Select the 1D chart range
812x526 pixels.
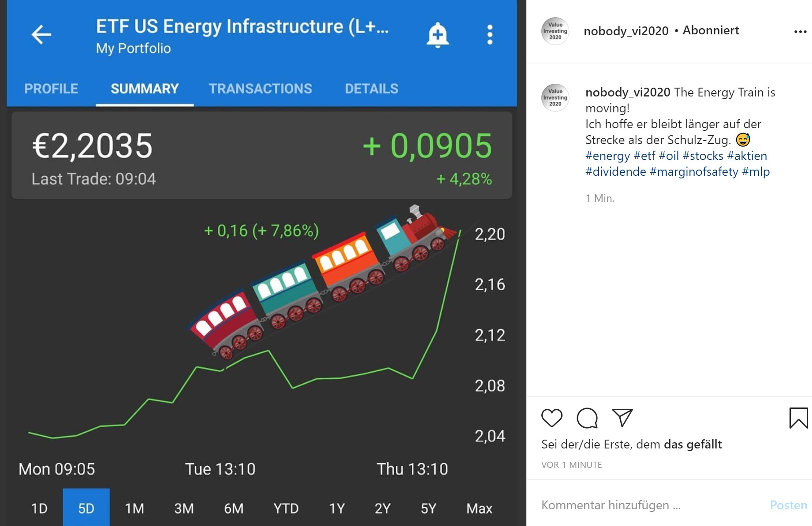pyautogui.click(x=39, y=508)
